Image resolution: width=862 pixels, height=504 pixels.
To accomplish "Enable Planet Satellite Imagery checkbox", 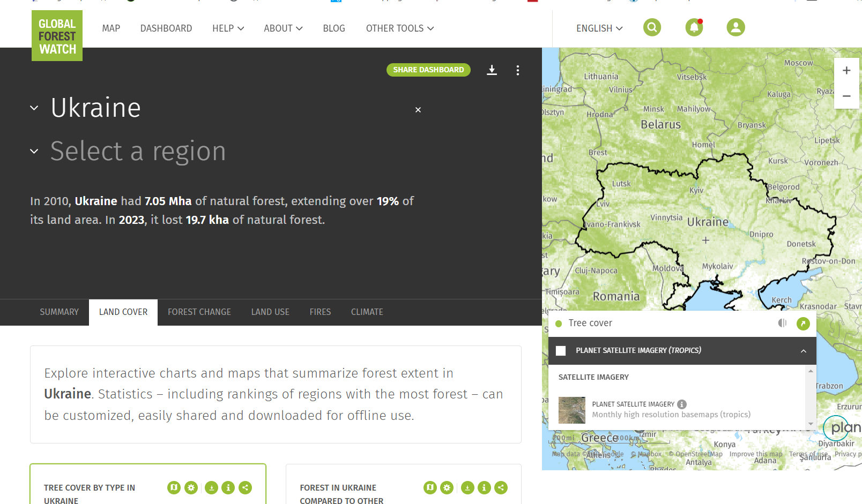I will pyautogui.click(x=561, y=351).
